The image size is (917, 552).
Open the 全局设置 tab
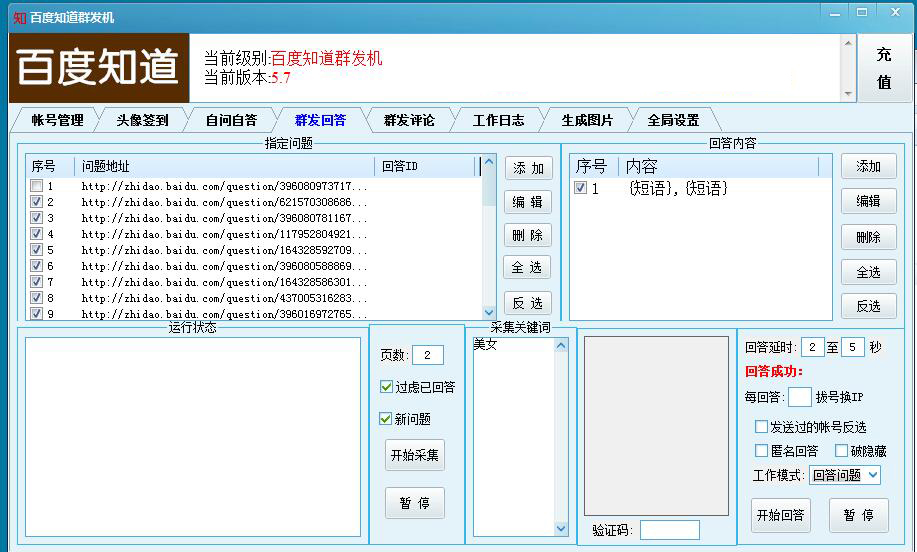[674, 120]
